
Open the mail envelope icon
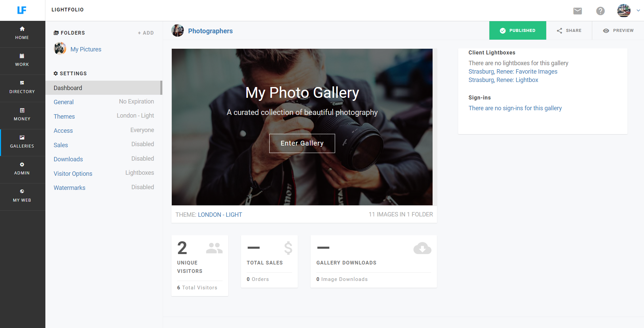[x=577, y=11]
